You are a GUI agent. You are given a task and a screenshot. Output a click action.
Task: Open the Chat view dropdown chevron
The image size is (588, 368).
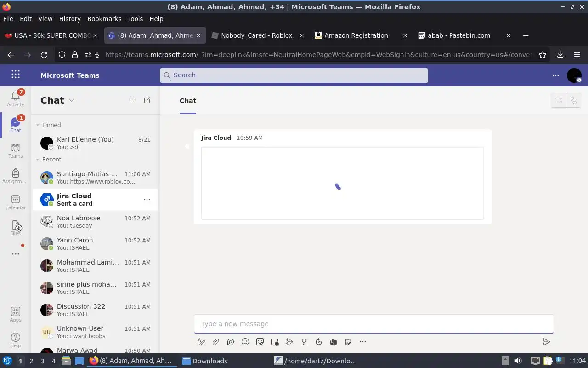tap(72, 100)
